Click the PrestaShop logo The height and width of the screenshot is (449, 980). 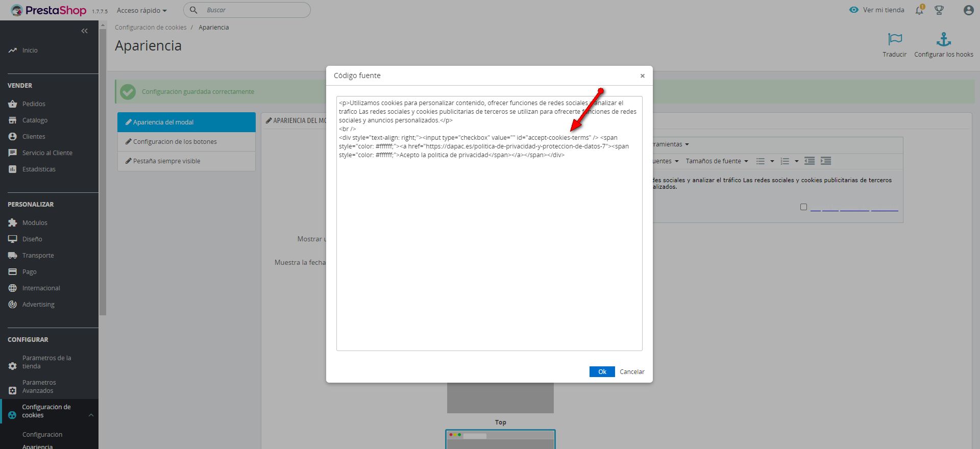pos(48,10)
